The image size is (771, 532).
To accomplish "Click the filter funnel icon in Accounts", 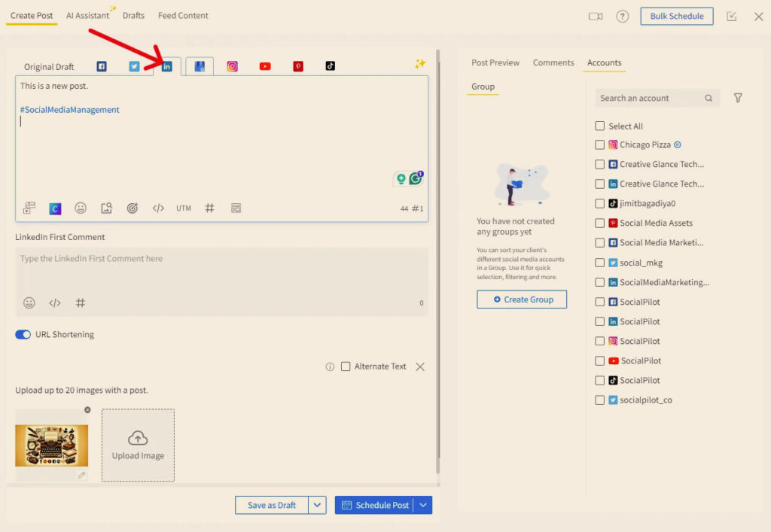I will 738,99.
